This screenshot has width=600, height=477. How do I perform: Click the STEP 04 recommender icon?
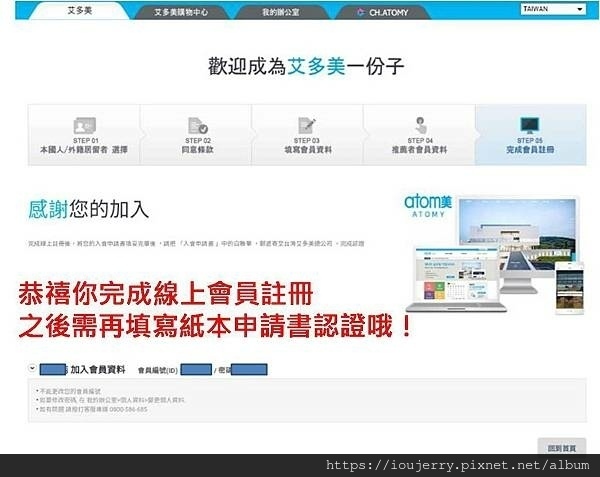tap(420, 125)
